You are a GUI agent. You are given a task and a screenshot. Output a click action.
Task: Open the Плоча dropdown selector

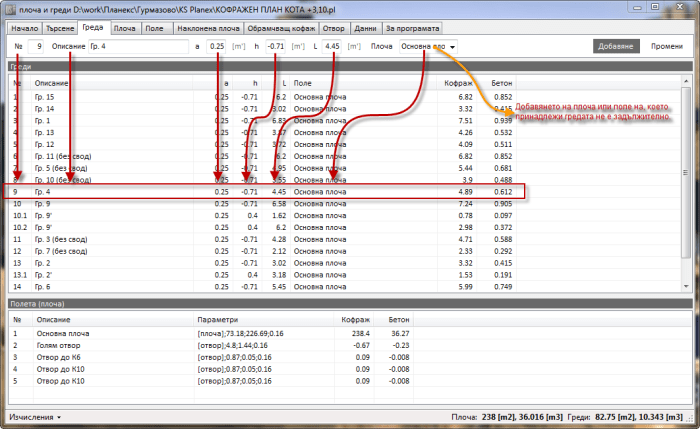(x=428, y=47)
